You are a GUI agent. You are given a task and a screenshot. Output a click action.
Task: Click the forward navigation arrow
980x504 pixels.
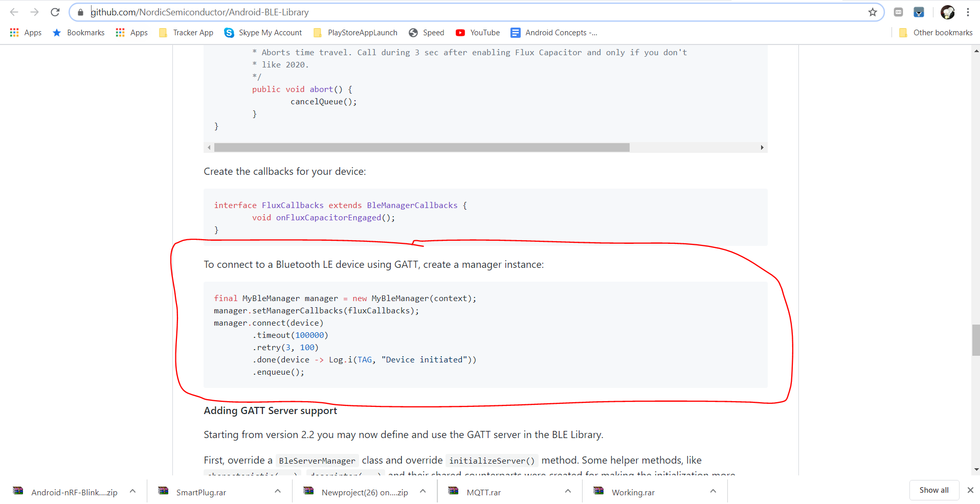34,12
